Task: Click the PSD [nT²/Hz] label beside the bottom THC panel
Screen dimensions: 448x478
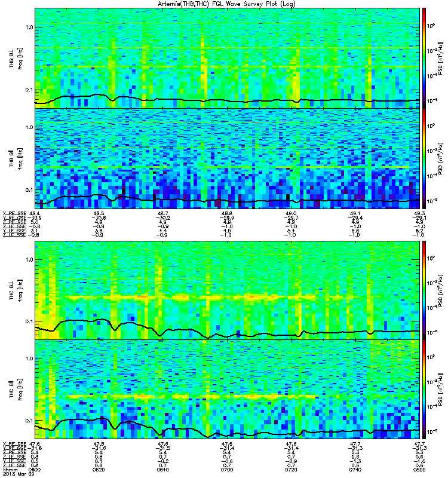Action: pyautogui.click(x=440, y=390)
